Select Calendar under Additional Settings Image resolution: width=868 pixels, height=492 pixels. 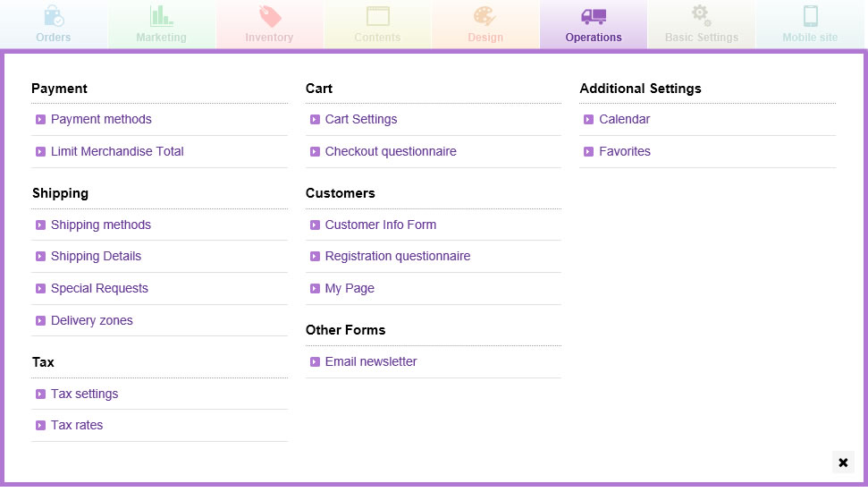click(625, 119)
